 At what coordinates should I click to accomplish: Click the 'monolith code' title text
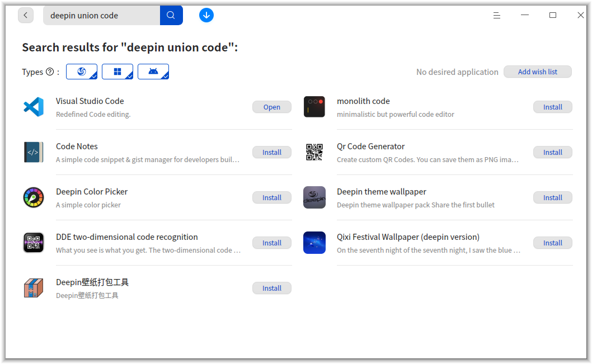click(363, 101)
